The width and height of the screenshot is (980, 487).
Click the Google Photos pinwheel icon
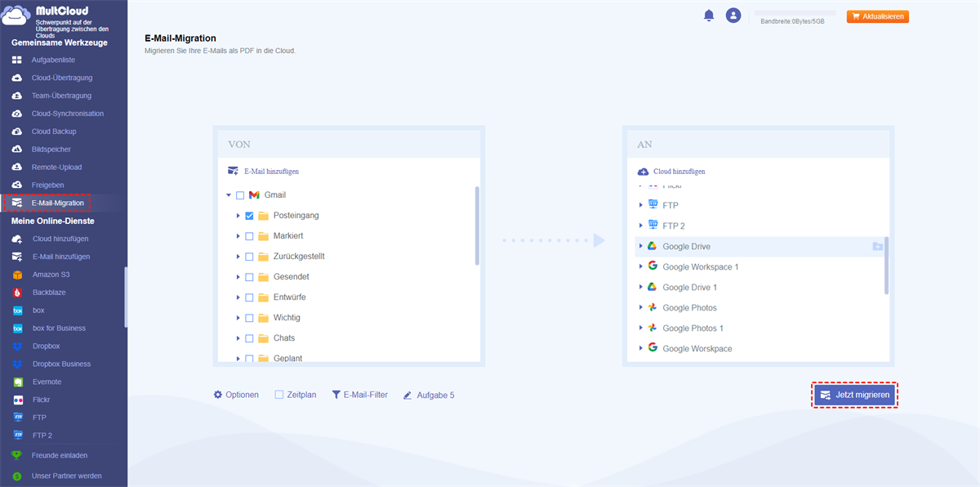click(x=653, y=307)
